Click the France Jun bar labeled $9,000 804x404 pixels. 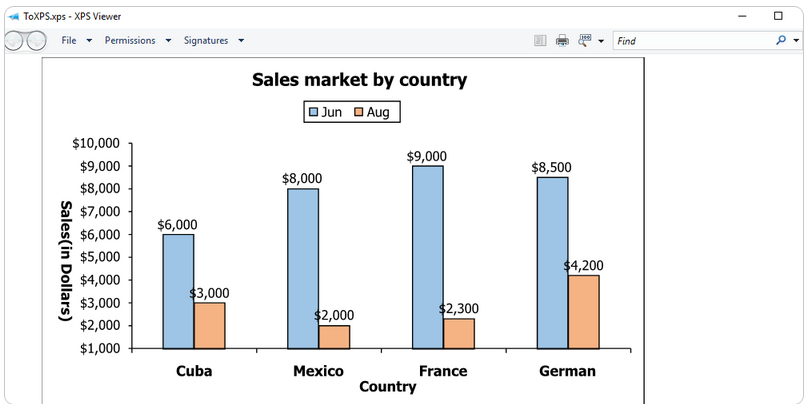(x=427, y=257)
